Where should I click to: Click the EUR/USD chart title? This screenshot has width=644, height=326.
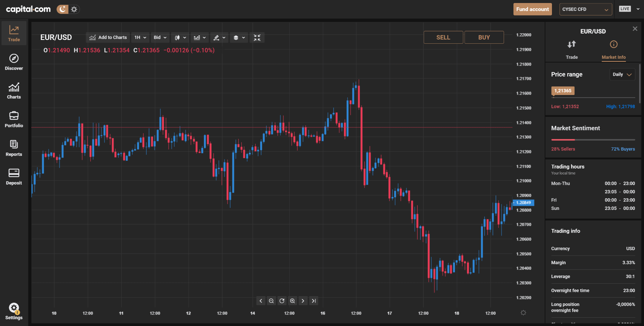(x=56, y=37)
